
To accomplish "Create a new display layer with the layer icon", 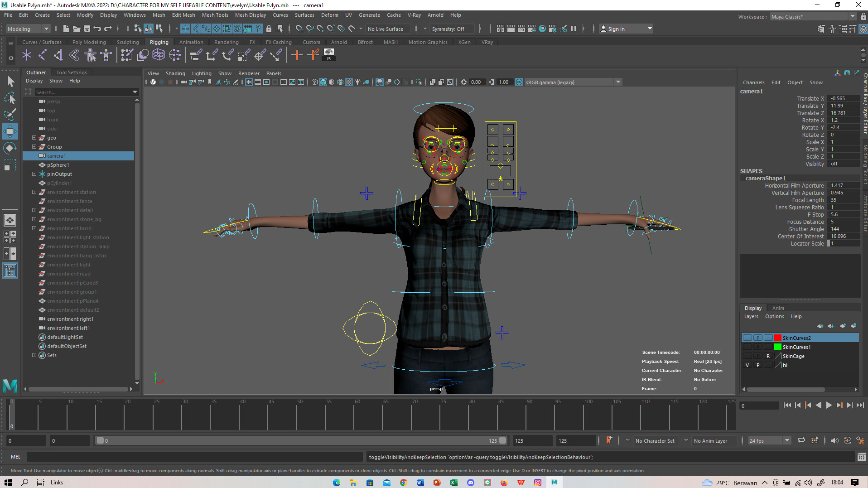I will tap(843, 326).
